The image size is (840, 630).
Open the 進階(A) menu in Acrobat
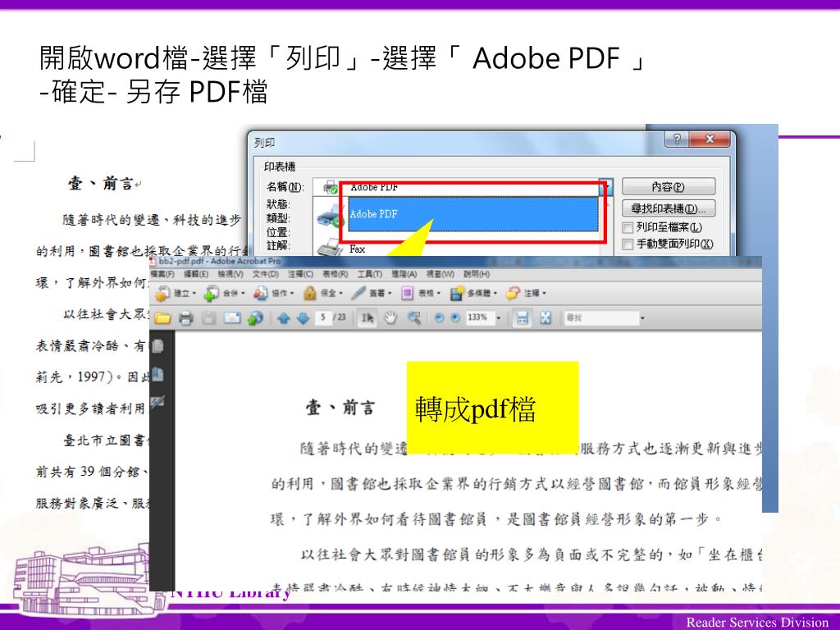tap(404, 274)
